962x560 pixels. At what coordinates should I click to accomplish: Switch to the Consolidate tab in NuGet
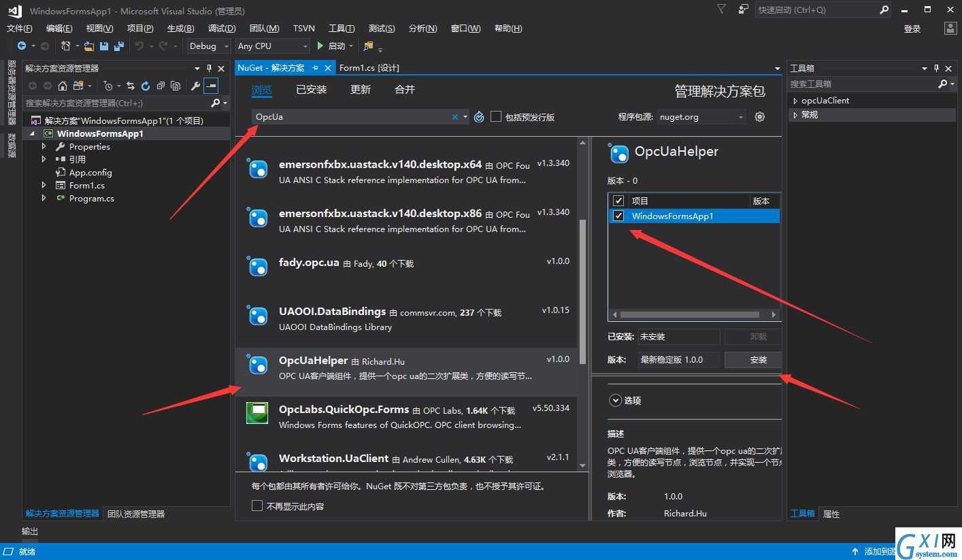405,90
